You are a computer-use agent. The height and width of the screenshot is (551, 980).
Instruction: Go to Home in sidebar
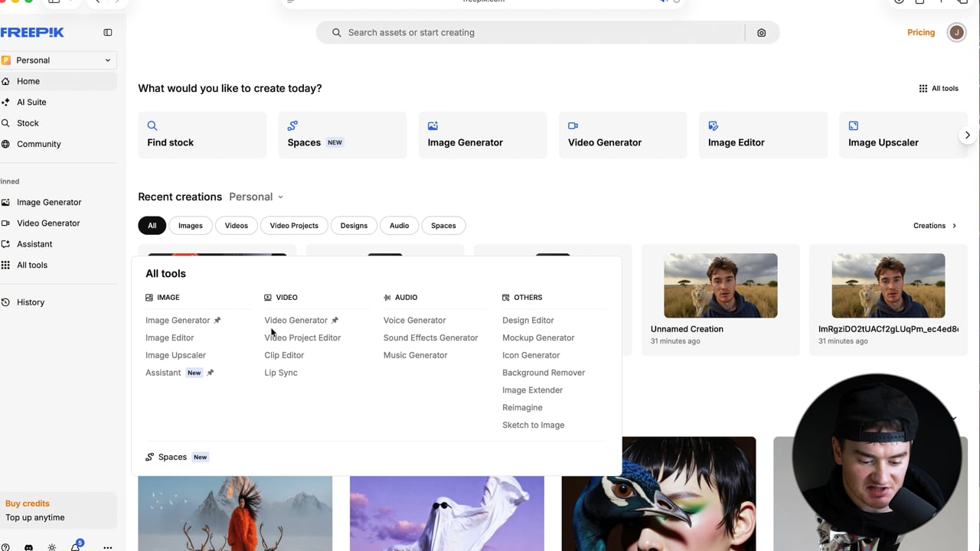click(x=58, y=81)
